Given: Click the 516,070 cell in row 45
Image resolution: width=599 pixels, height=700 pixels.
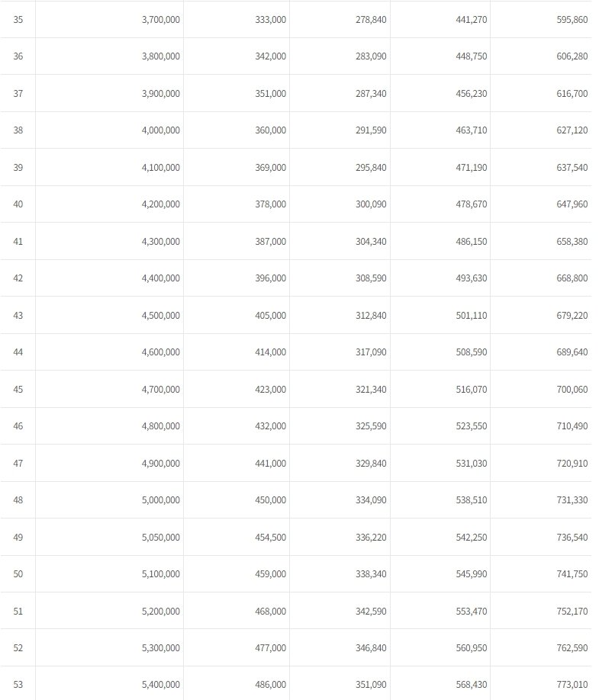Looking at the screenshot, I should coord(472,389).
